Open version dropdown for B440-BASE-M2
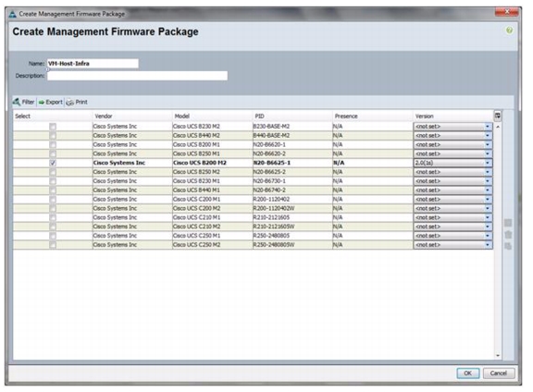Viewport: 533px width, 392px height. click(452, 136)
